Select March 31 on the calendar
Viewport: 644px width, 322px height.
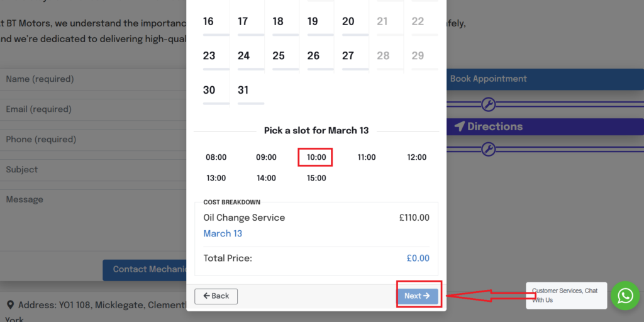[x=243, y=91]
